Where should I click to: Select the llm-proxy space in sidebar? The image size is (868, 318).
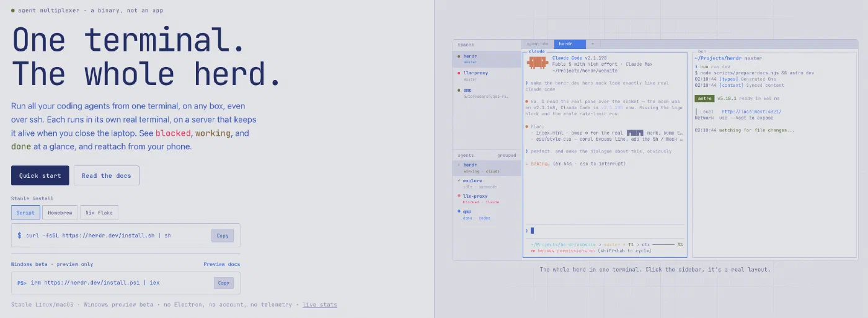click(x=487, y=76)
